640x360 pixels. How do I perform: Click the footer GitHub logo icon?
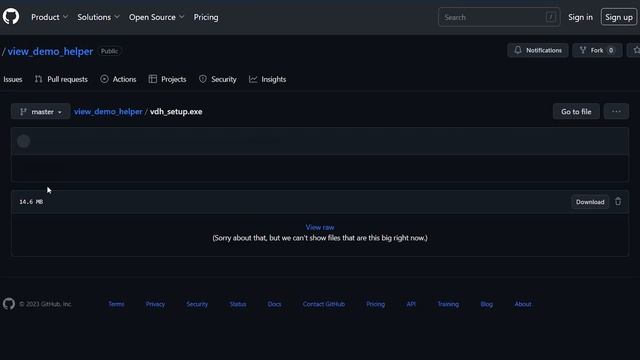point(9,304)
